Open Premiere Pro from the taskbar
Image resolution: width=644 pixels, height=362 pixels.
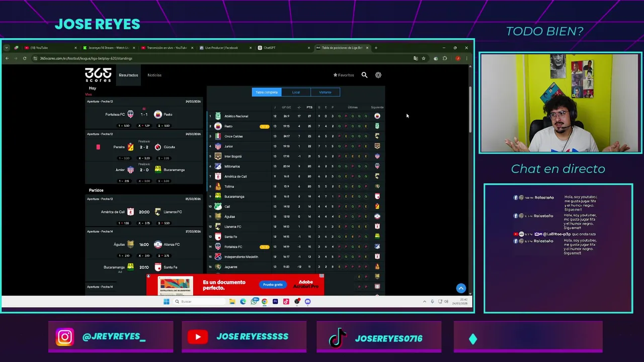pos(275,302)
